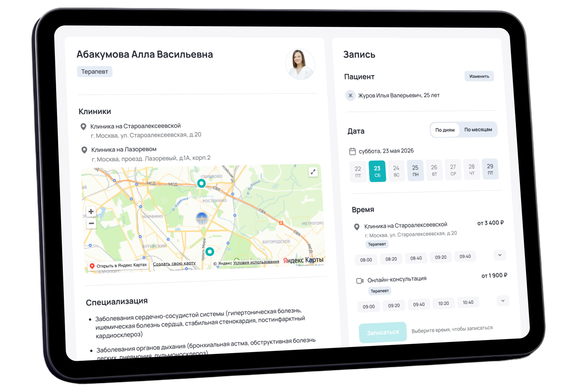
Task: Click video camera icon for Онлайн-консультация
Action: click(x=360, y=281)
